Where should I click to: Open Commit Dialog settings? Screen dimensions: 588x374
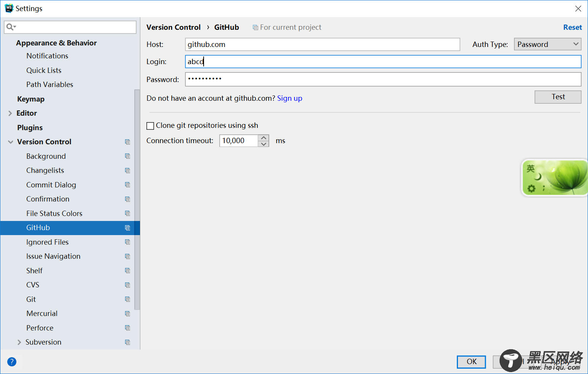point(51,185)
